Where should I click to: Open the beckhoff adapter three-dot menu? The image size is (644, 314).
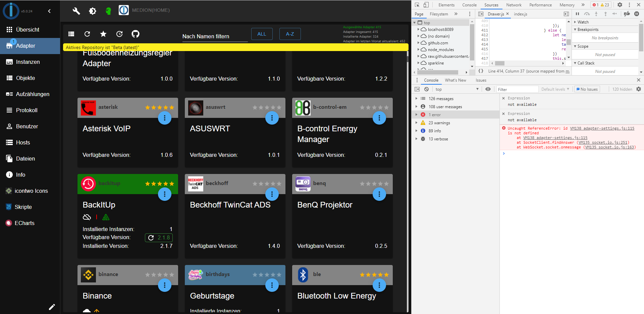272,194
